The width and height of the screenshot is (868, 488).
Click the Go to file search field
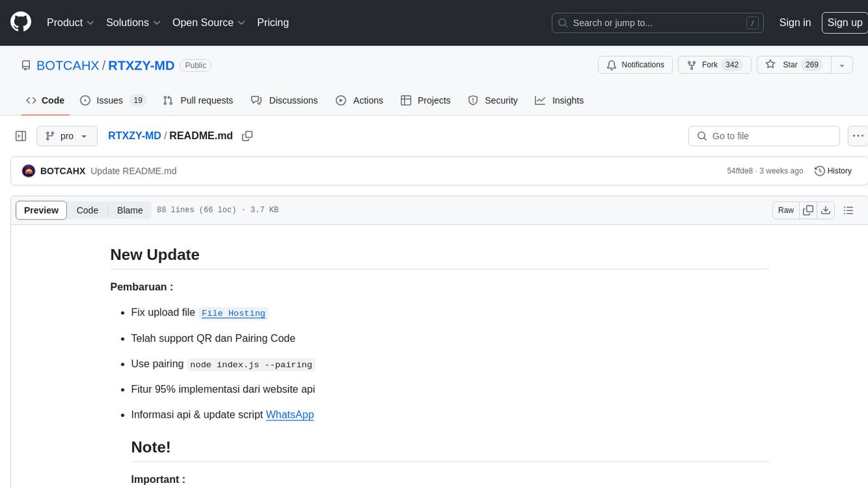764,136
